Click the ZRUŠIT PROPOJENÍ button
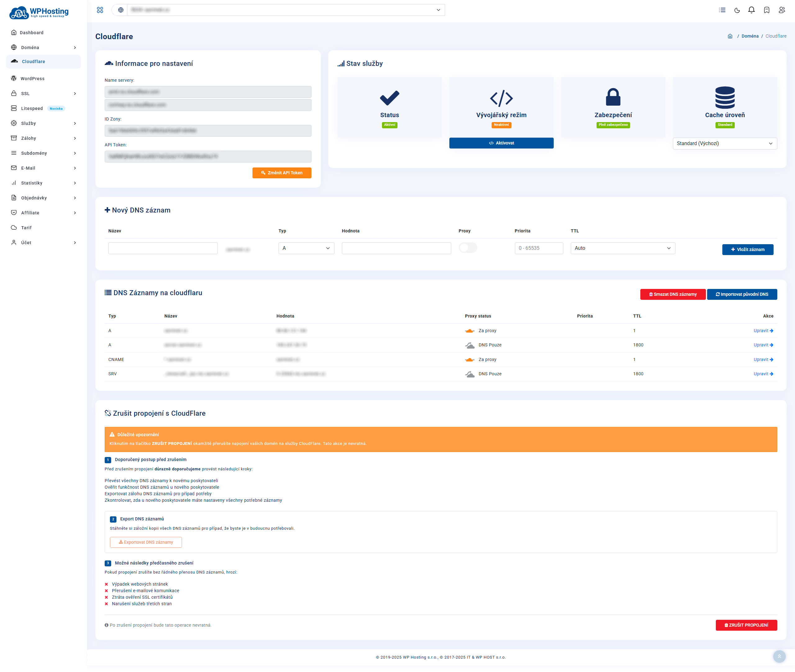This screenshot has height=672, width=795. pyautogui.click(x=746, y=625)
